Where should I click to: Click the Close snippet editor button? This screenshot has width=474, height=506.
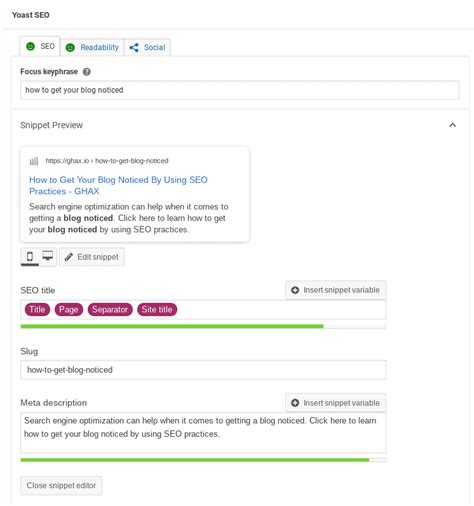(x=61, y=485)
